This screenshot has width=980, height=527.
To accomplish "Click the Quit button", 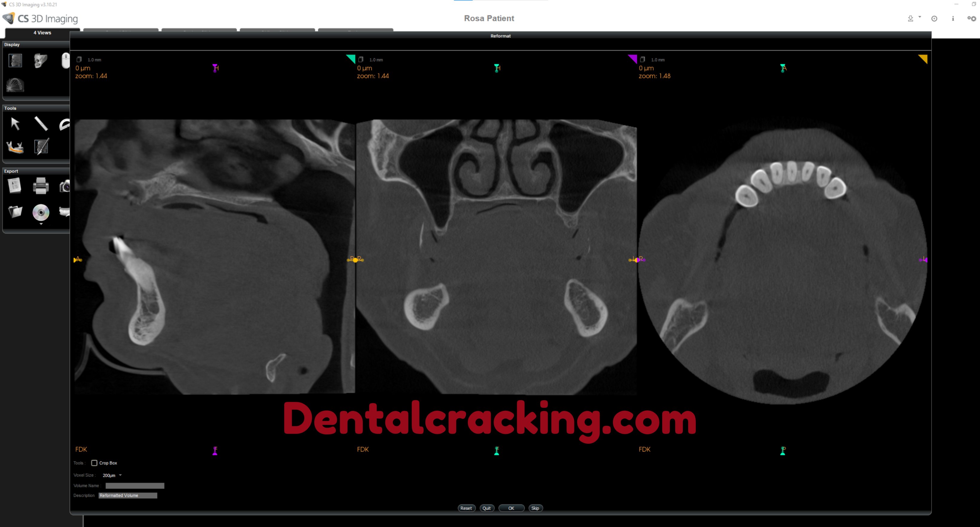I will tap(487, 508).
